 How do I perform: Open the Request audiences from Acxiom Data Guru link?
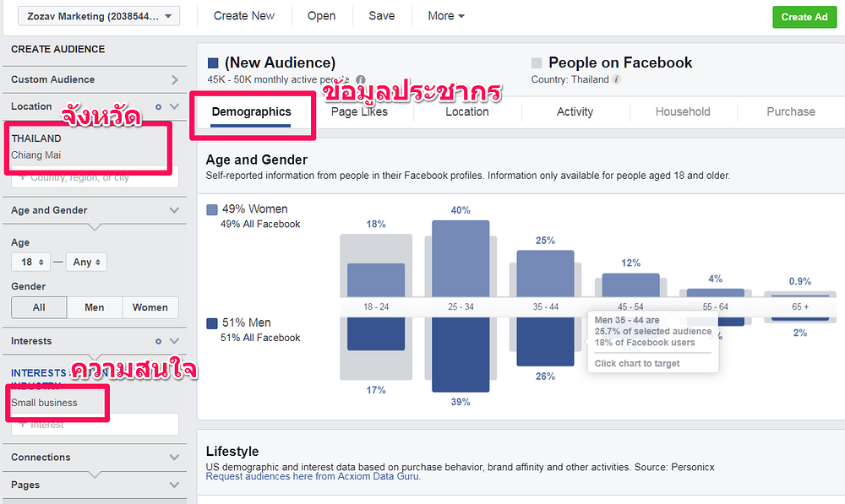pos(313,476)
